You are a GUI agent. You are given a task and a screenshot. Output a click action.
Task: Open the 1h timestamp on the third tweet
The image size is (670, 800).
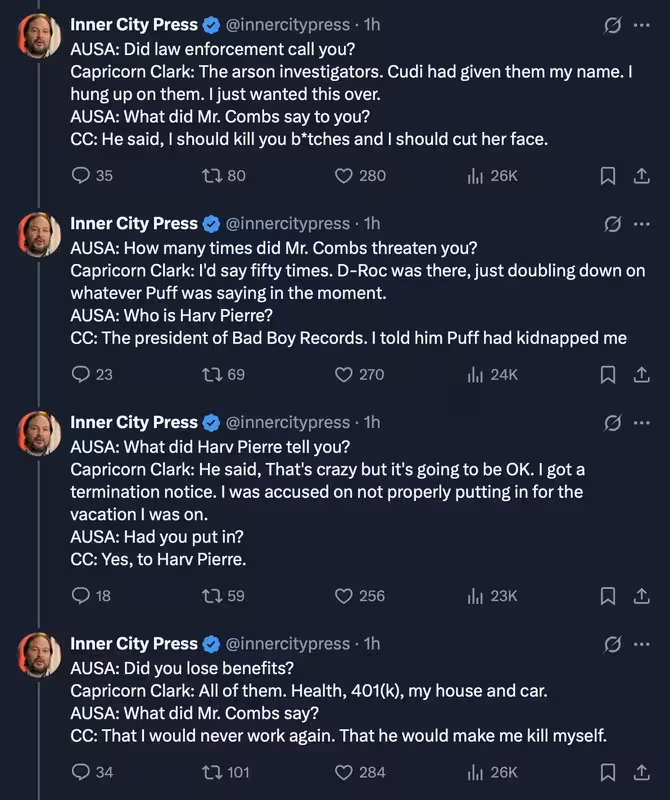click(372, 422)
